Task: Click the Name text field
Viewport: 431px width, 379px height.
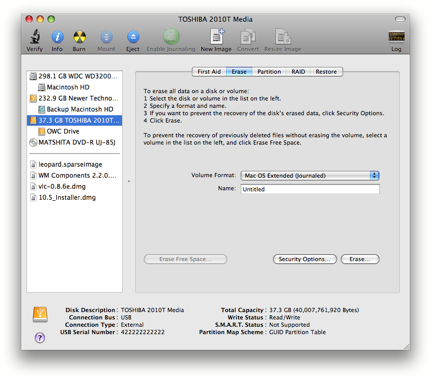Action: click(310, 189)
